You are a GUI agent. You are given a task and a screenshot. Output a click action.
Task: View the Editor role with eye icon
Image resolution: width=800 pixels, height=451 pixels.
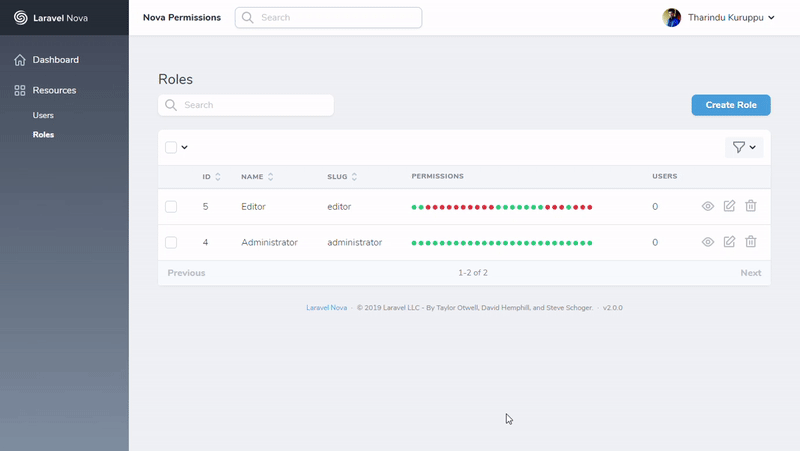(x=707, y=206)
